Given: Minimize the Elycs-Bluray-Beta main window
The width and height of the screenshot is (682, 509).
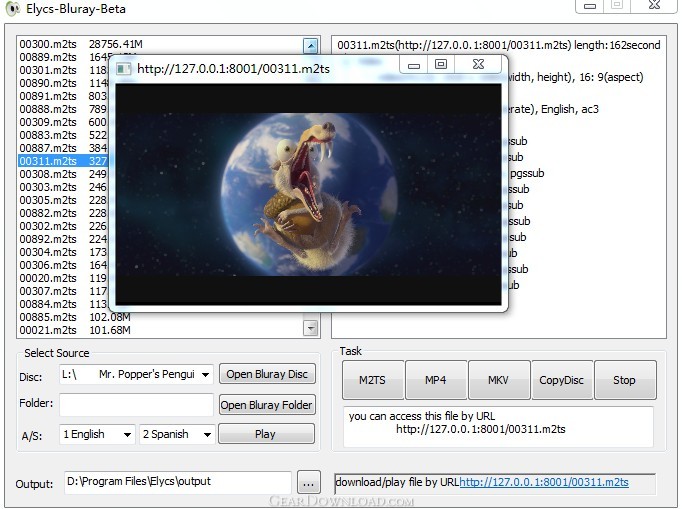Looking at the screenshot, I should (x=590, y=6).
